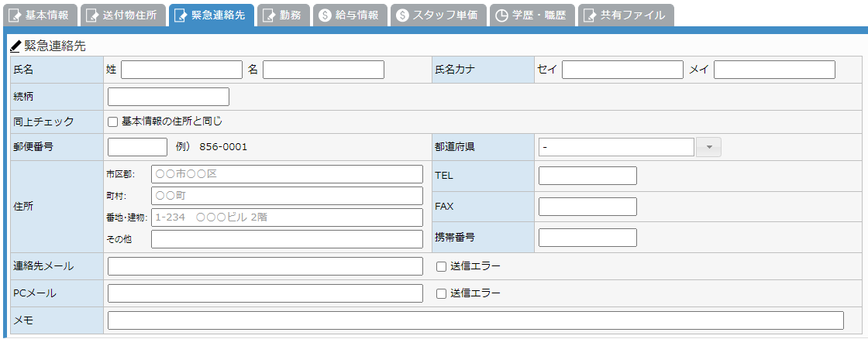Open the 学歴・職歴 tab
The image size is (868, 339).
532,15
